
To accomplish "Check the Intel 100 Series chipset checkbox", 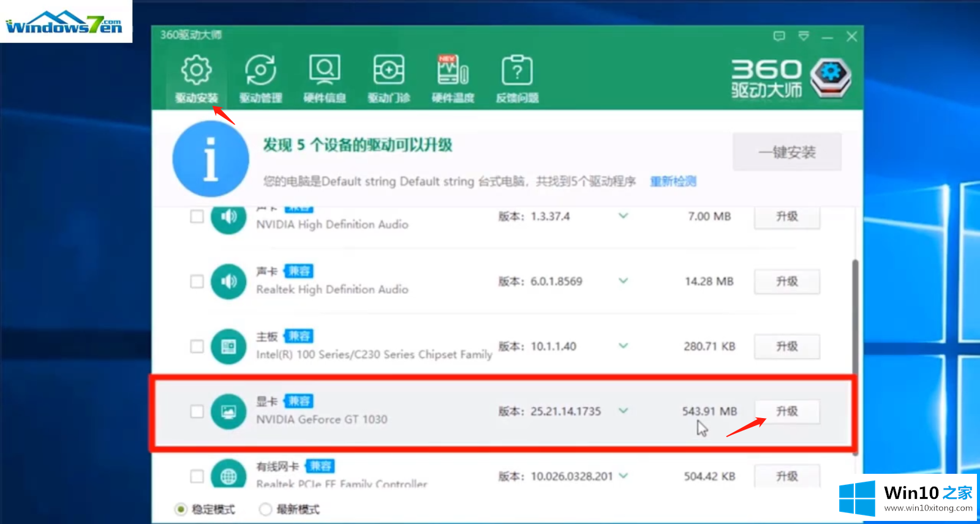I will (x=197, y=346).
